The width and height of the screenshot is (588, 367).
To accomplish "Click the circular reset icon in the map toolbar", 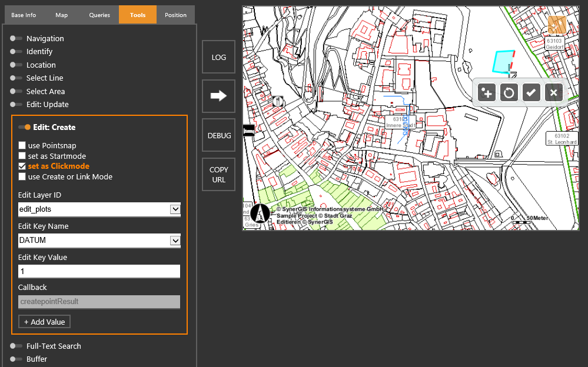I will (x=509, y=92).
